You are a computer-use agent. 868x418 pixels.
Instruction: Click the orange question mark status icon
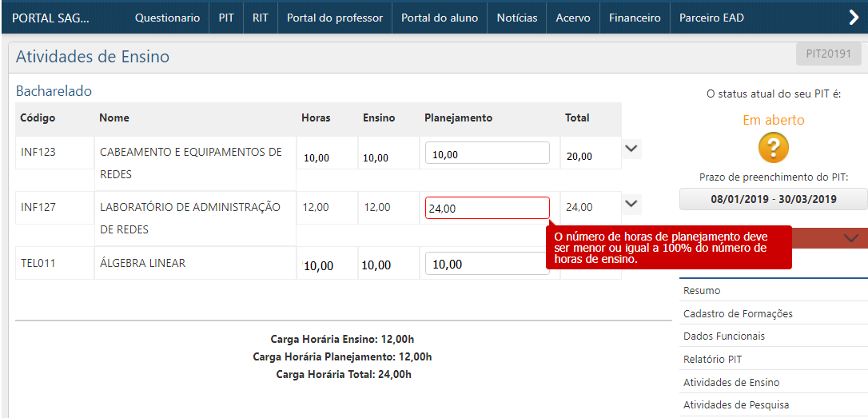click(x=773, y=148)
